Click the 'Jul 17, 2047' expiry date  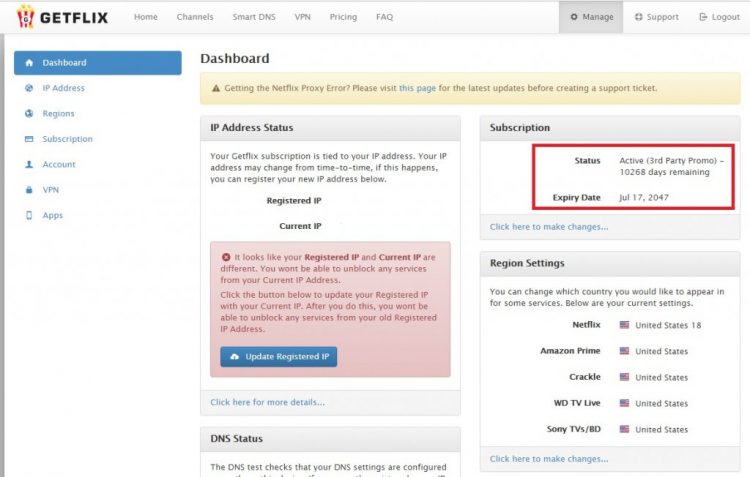pos(644,198)
